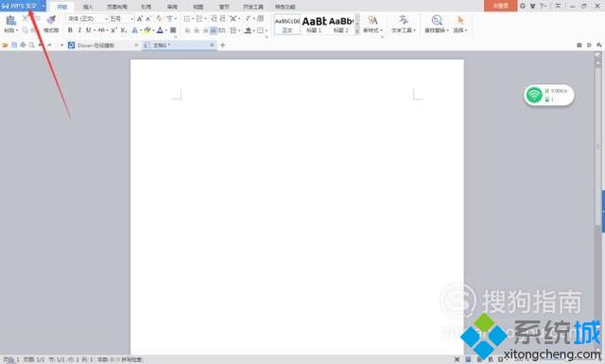
Task: Click the help question mark icon
Action: [x=542, y=6]
